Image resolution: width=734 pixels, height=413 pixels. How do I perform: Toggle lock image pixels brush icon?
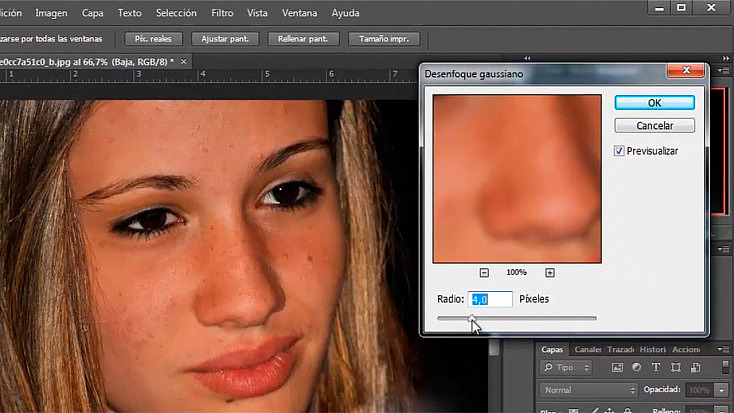tap(594, 410)
